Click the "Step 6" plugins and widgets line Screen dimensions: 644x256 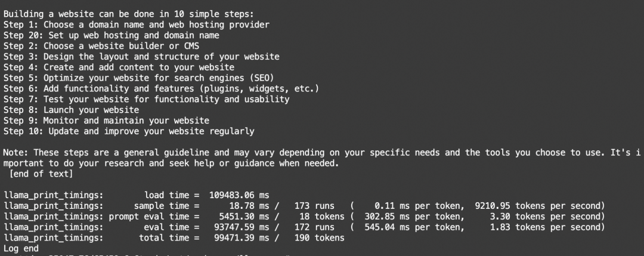(x=161, y=88)
